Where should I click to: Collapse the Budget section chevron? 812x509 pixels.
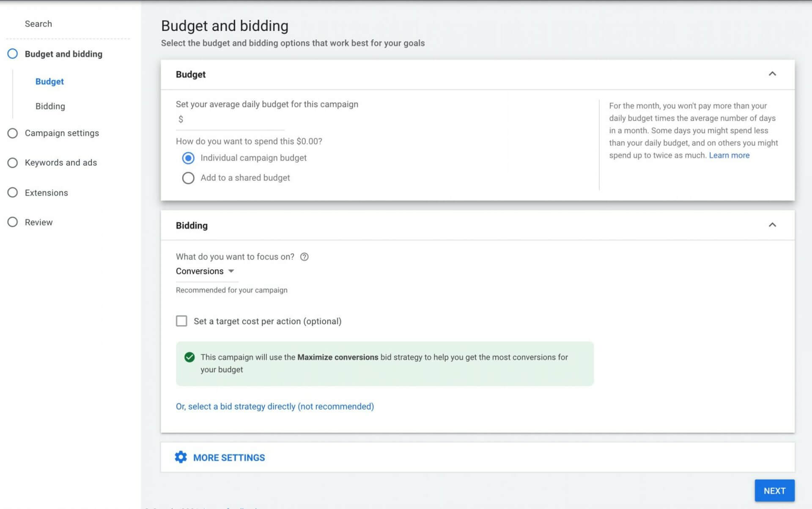click(772, 74)
